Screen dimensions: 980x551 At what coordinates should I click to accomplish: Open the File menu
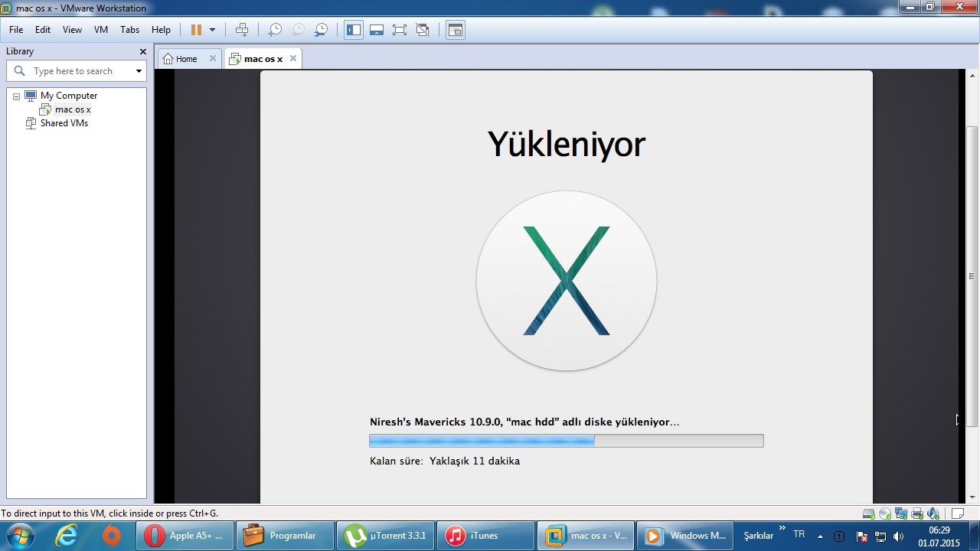click(x=16, y=30)
